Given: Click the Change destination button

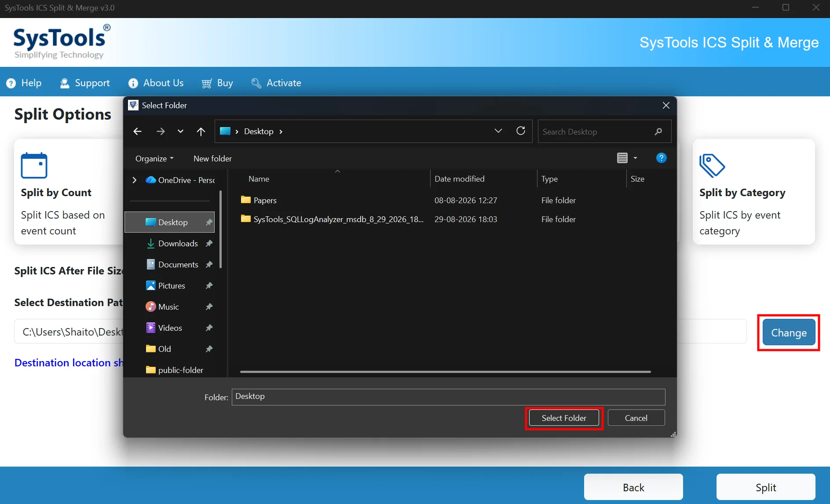Looking at the screenshot, I should pyautogui.click(x=789, y=332).
